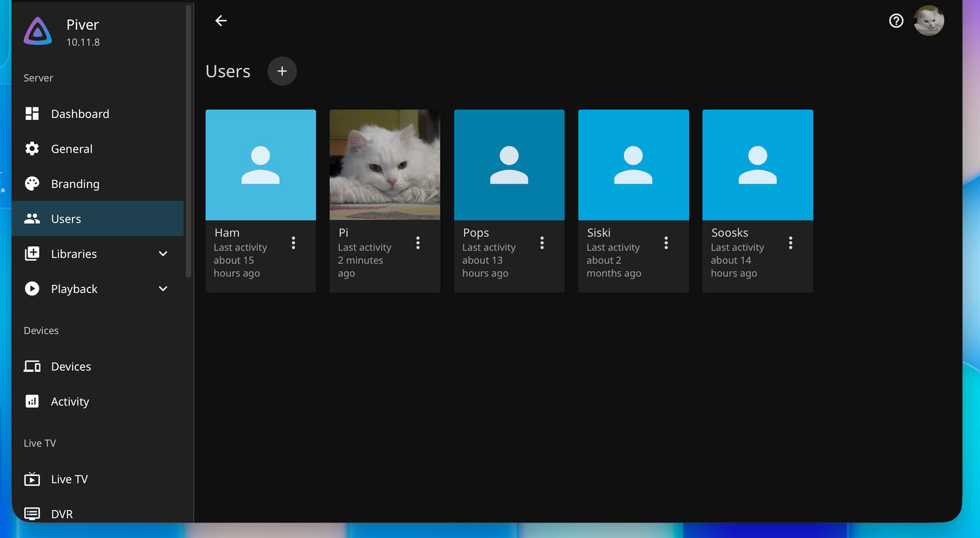Open General settings in sidebar
The width and height of the screenshot is (980, 538).
pyautogui.click(x=98, y=149)
